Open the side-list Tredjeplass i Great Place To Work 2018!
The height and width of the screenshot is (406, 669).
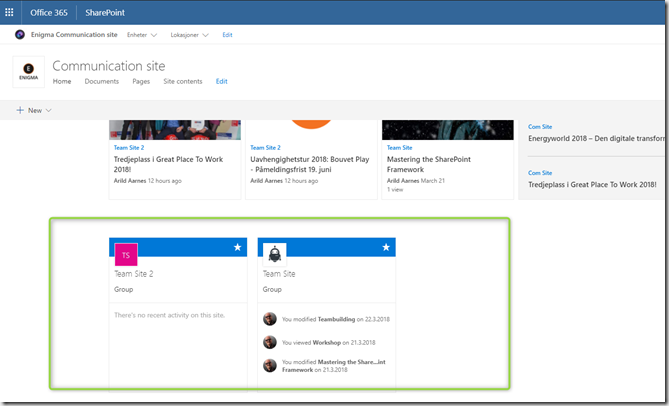click(x=592, y=185)
